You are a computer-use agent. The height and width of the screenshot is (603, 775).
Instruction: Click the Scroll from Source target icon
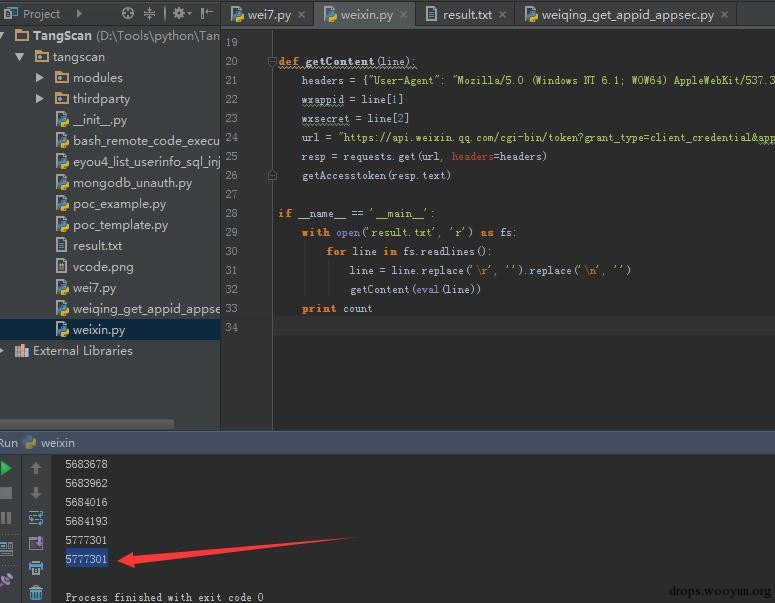coord(128,13)
